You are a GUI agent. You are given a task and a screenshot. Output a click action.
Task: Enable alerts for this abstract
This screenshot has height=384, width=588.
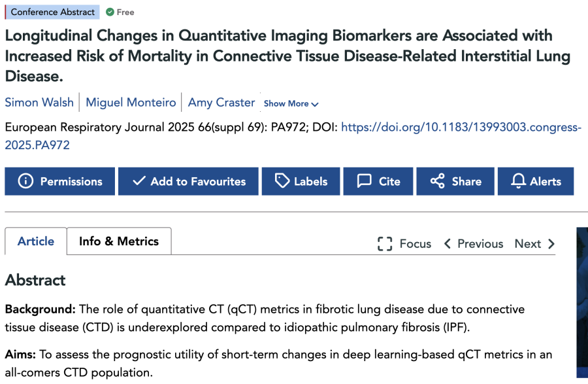pos(536,181)
